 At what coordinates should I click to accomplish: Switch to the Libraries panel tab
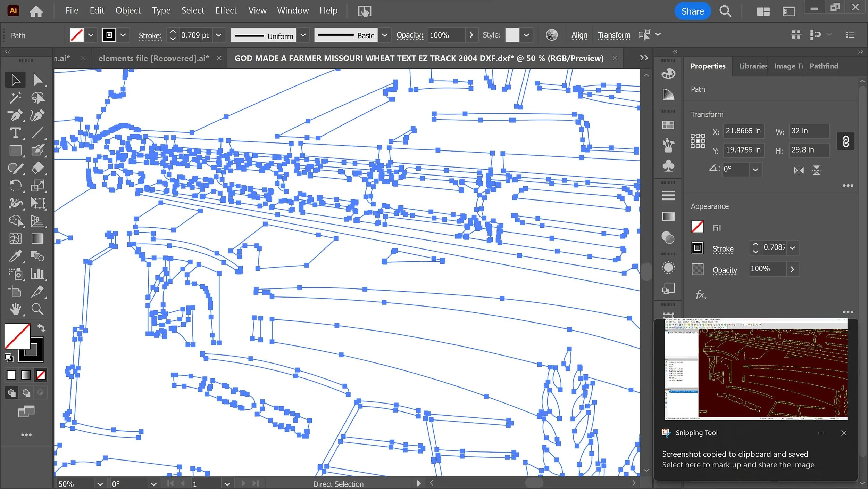pyautogui.click(x=753, y=66)
